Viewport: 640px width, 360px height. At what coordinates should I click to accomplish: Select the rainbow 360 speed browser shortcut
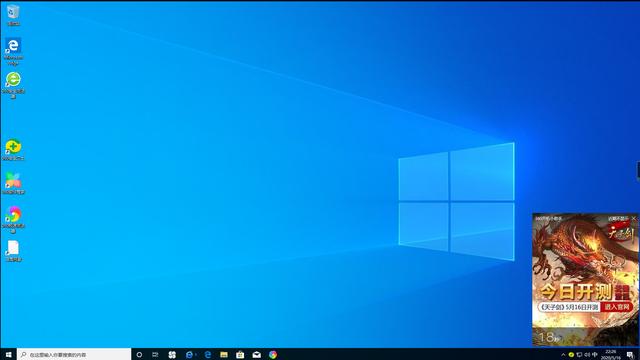13,220
